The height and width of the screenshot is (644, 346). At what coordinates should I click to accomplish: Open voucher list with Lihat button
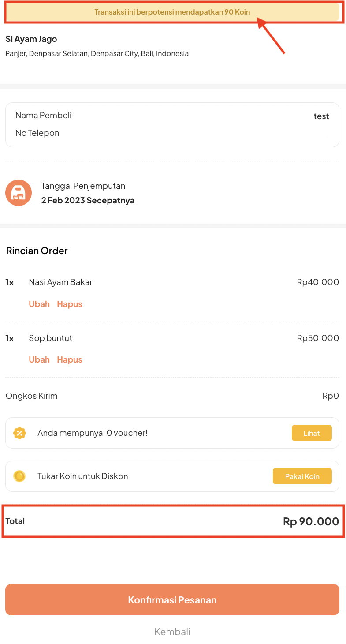point(312,433)
